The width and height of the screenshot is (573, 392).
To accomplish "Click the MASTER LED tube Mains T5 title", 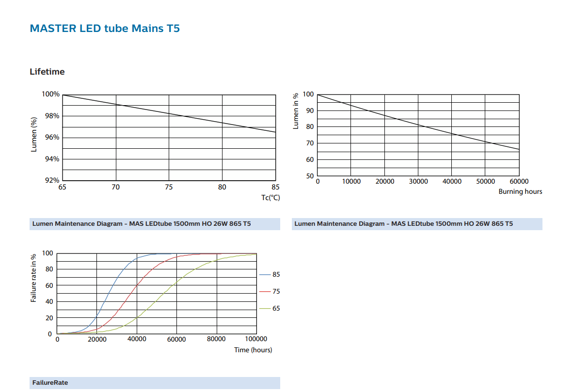I will pos(105,28).
